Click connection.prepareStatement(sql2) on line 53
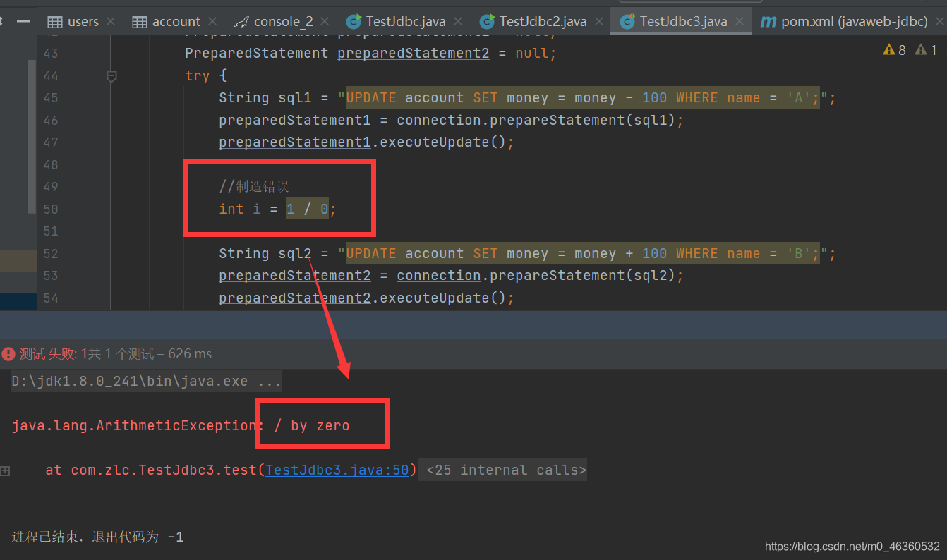This screenshot has height=560, width=947. click(540, 276)
